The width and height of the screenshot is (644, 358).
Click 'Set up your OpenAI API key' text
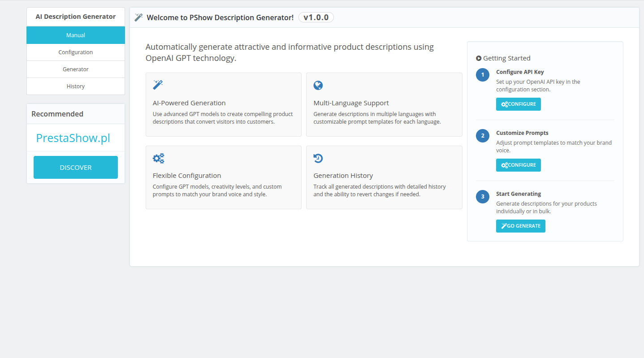click(538, 86)
